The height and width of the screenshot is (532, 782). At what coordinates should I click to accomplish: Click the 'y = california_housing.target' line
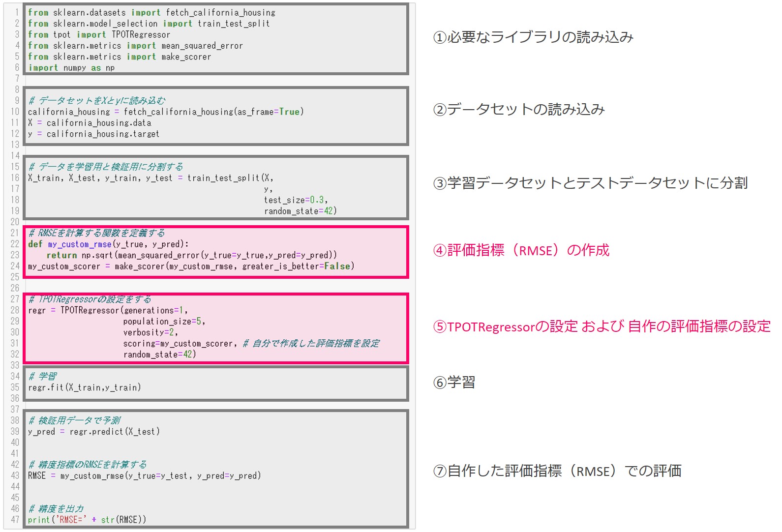(x=93, y=134)
